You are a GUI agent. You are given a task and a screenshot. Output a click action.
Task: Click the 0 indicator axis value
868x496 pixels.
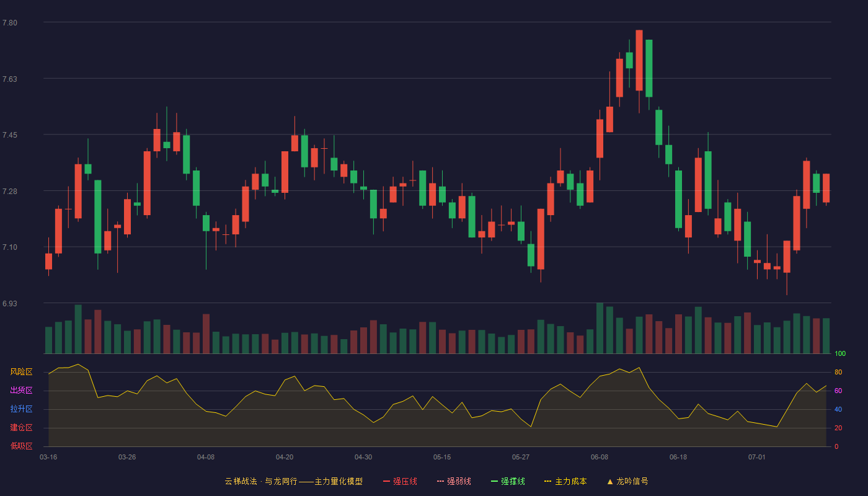(x=836, y=446)
